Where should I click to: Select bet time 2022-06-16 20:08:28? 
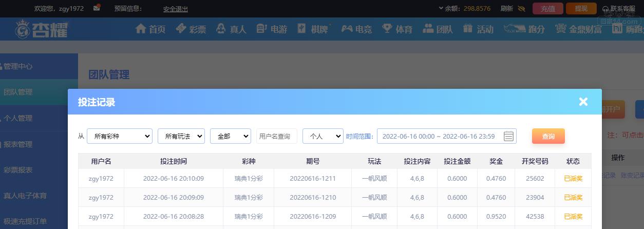tap(174, 217)
